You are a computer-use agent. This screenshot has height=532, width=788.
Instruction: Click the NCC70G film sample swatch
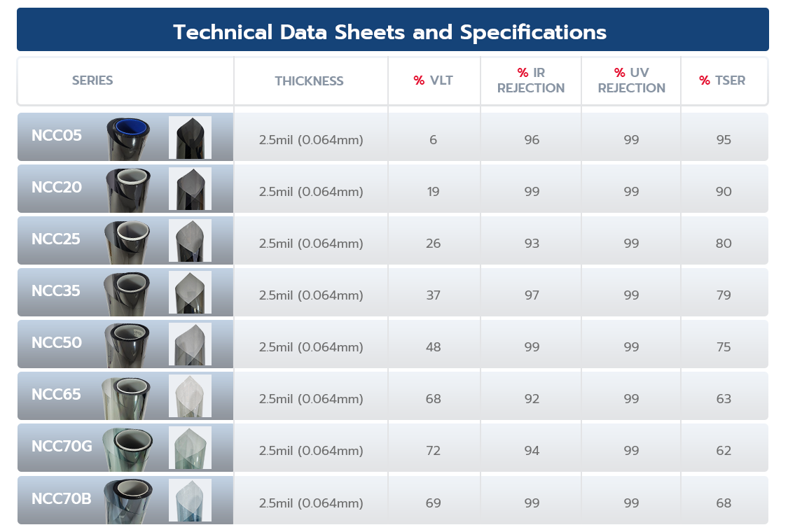190,448
